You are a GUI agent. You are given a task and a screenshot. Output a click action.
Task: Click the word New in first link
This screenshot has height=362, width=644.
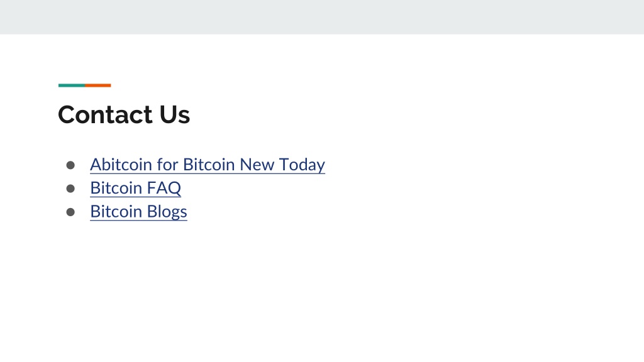click(x=257, y=165)
